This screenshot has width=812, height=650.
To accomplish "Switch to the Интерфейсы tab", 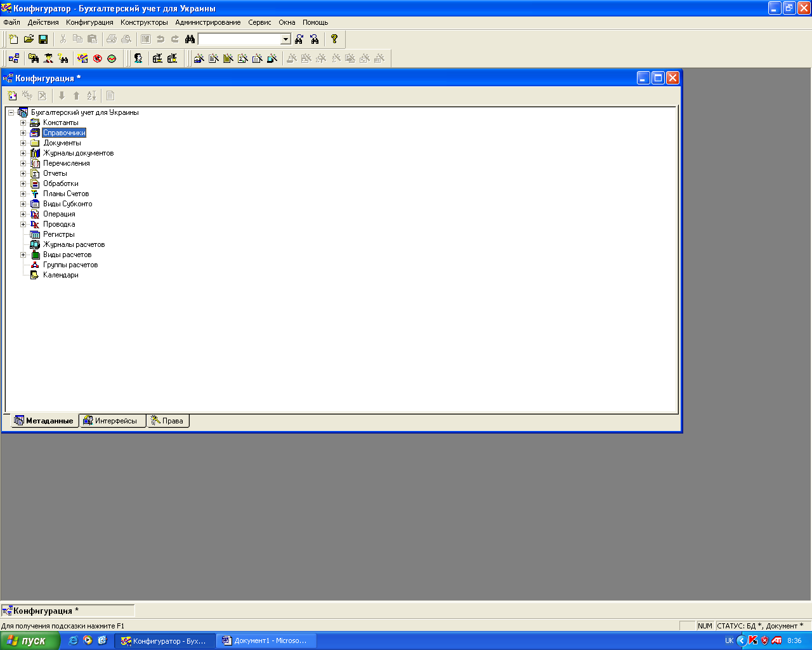I will (x=113, y=421).
